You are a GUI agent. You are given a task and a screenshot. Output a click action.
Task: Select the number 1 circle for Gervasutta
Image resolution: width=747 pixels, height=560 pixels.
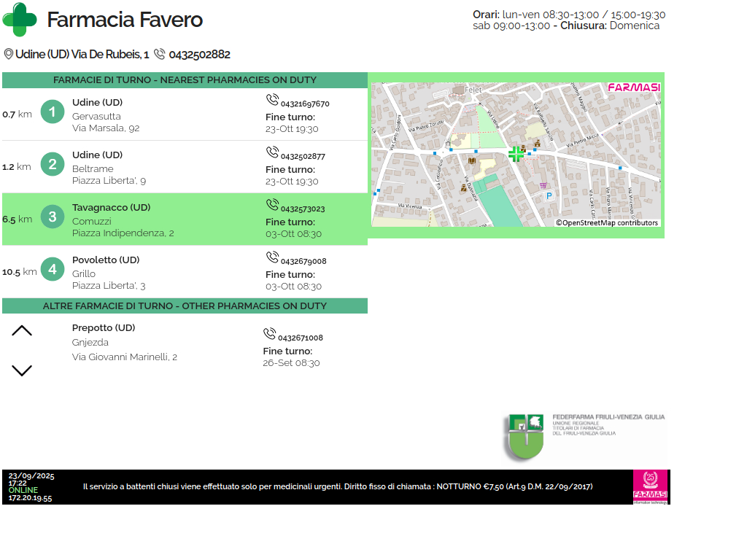pyautogui.click(x=53, y=112)
